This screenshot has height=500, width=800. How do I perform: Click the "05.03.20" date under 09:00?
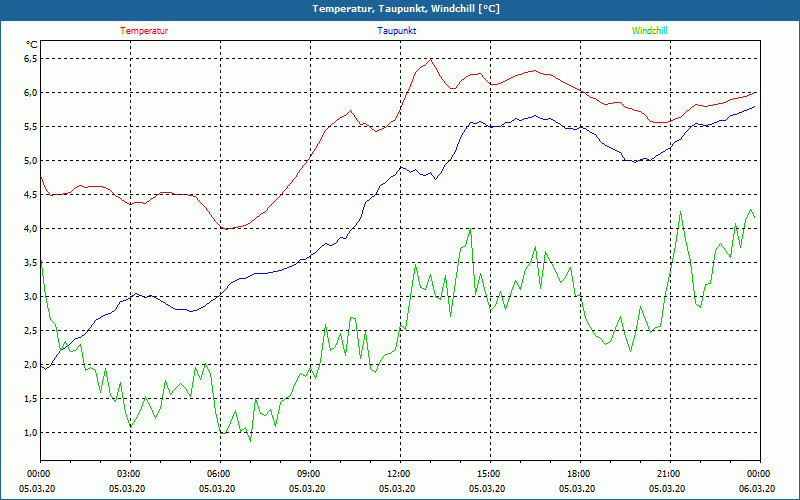point(307,488)
